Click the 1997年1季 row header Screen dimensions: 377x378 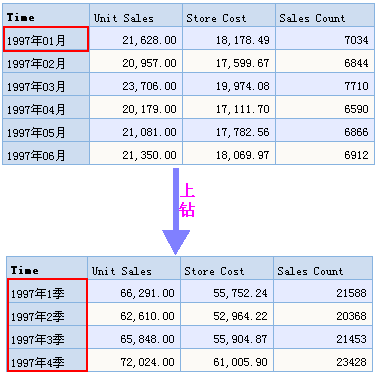click(x=47, y=291)
